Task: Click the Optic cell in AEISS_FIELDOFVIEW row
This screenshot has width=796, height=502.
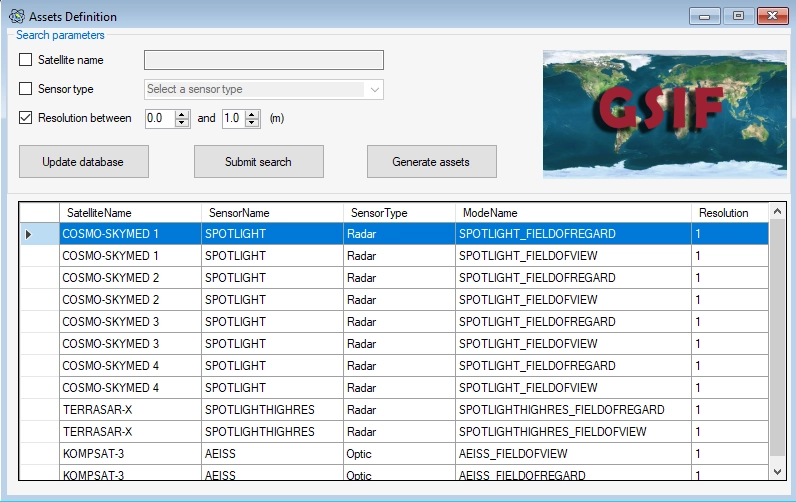Action: click(400, 454)
